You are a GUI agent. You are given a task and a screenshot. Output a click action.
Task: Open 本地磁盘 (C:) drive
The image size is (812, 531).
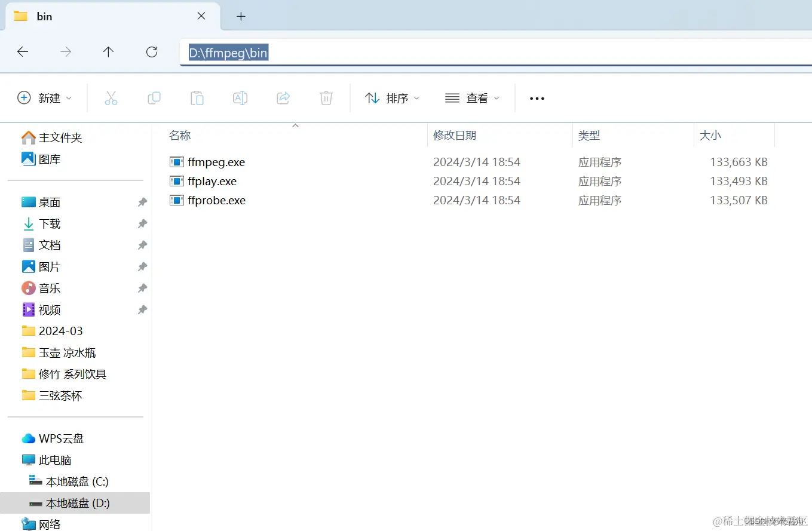pos(69,482)
